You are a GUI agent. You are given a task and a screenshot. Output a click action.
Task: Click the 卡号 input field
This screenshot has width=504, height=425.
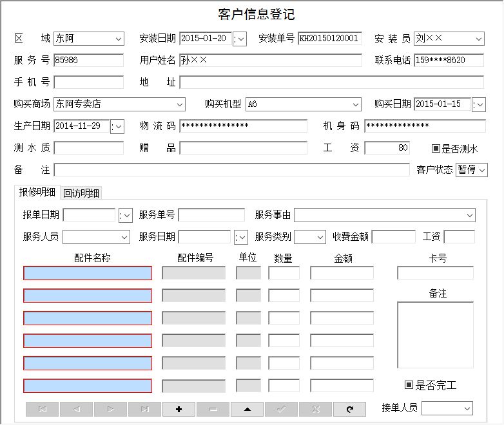click(436, 273)
